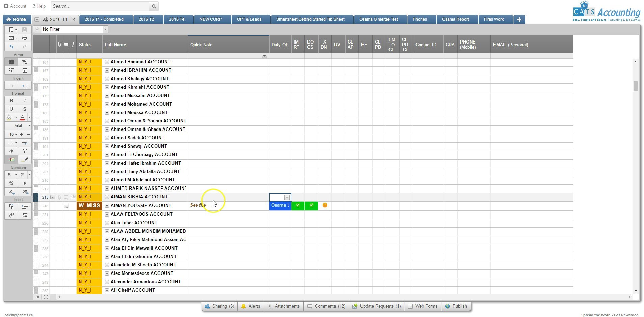Open the Duty Of cell dropdown

pyautogui.click(x=287, y=197)
